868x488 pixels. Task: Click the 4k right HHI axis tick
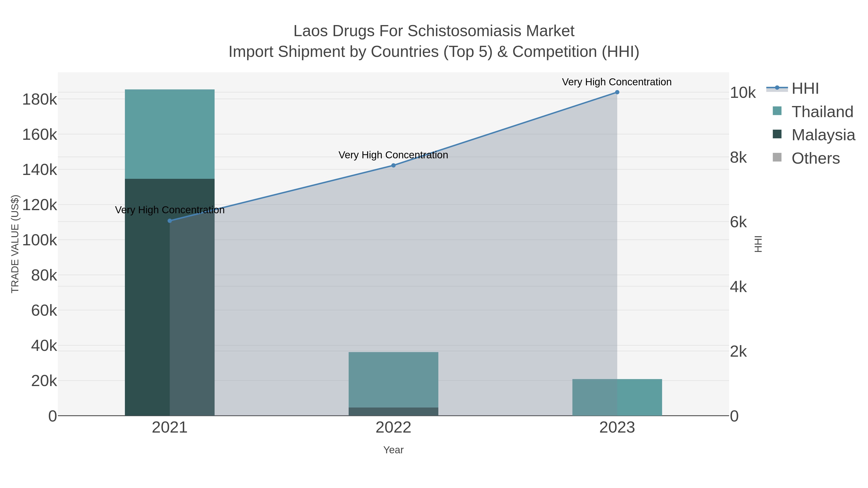pyautogui.click(x=739, y=287)
